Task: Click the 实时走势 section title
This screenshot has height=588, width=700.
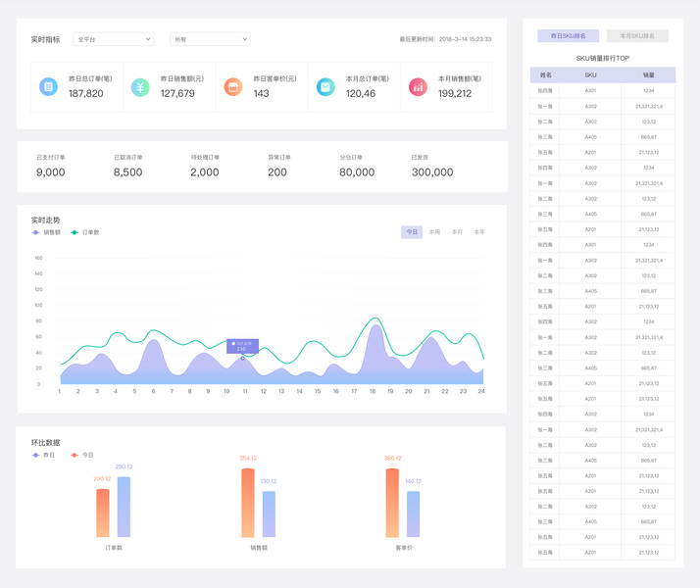Action: point(45,220)
